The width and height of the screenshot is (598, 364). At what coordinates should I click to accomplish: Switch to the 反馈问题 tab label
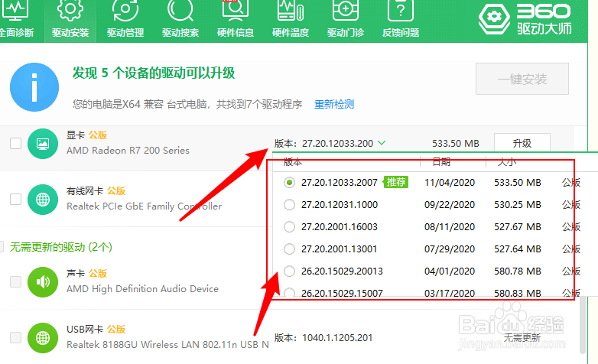(x=401, y=33)
